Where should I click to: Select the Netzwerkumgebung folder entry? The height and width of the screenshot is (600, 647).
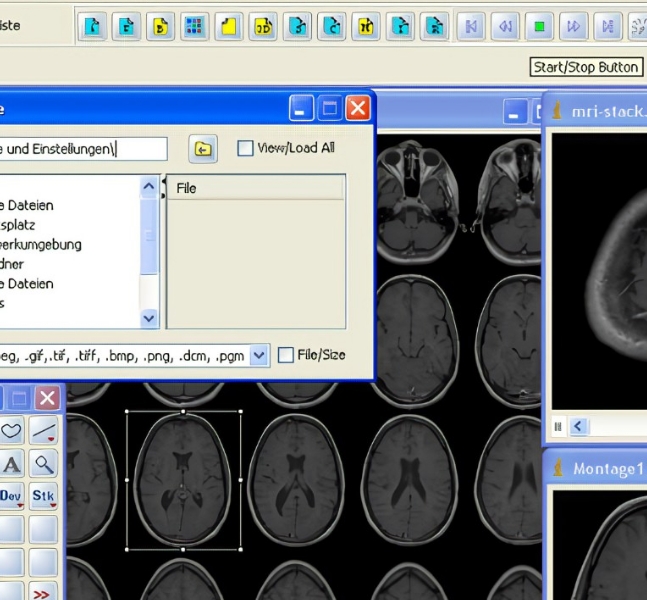click(x=41, y=244)
